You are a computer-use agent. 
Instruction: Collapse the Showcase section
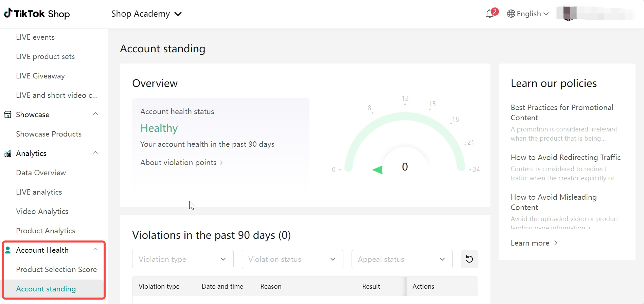point(95,114)
